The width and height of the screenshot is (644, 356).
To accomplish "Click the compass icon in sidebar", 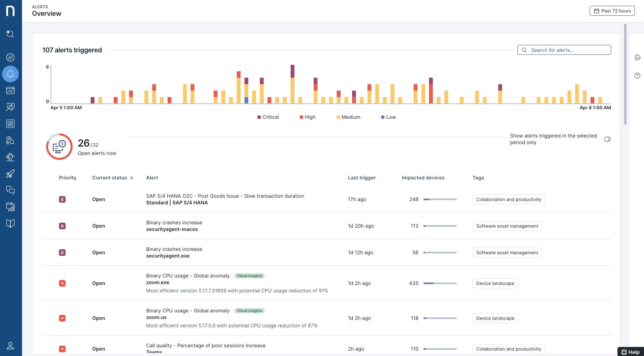I will [10, 57].
